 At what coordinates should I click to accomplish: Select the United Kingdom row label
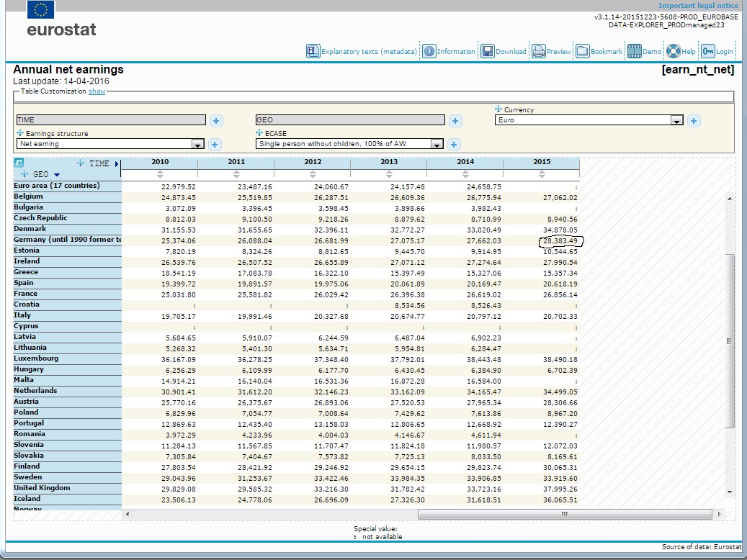pyautogui.click(x=42, y=487)
